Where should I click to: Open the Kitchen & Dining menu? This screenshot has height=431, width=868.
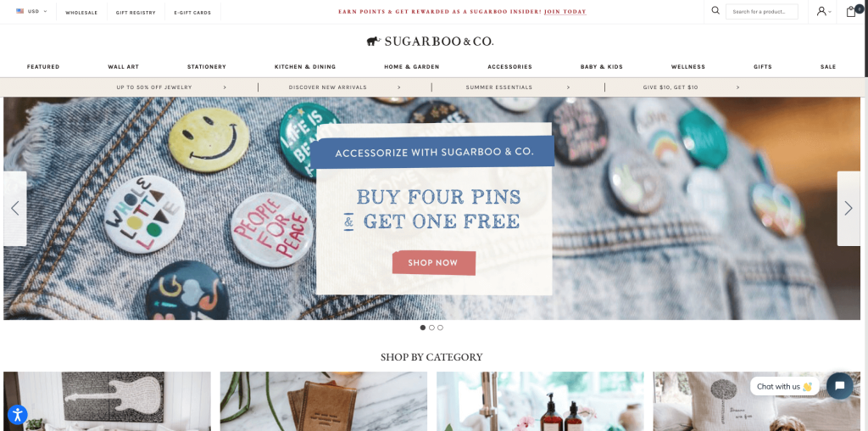305,66
